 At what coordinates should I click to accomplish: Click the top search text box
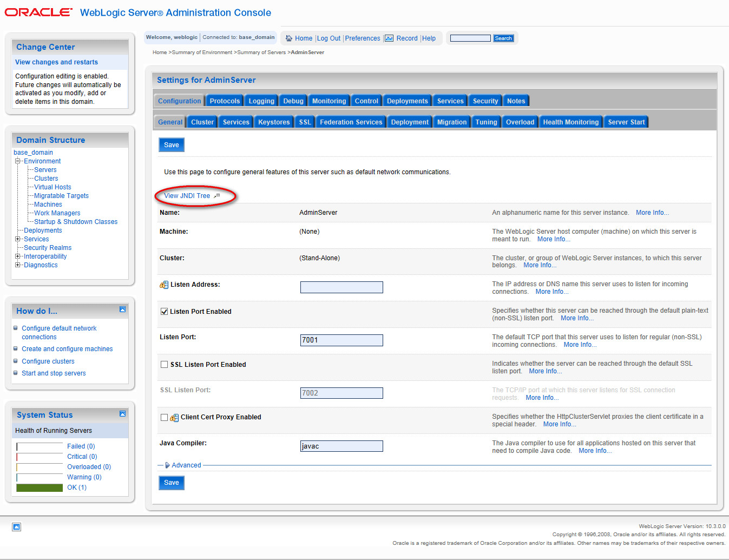coord(470,38)
